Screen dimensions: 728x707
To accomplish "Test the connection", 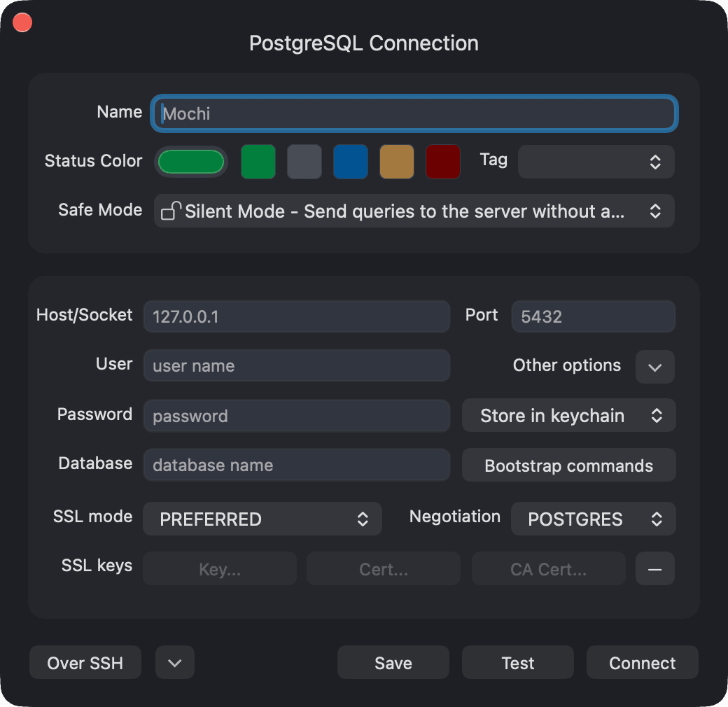I will tap(518, 662).
